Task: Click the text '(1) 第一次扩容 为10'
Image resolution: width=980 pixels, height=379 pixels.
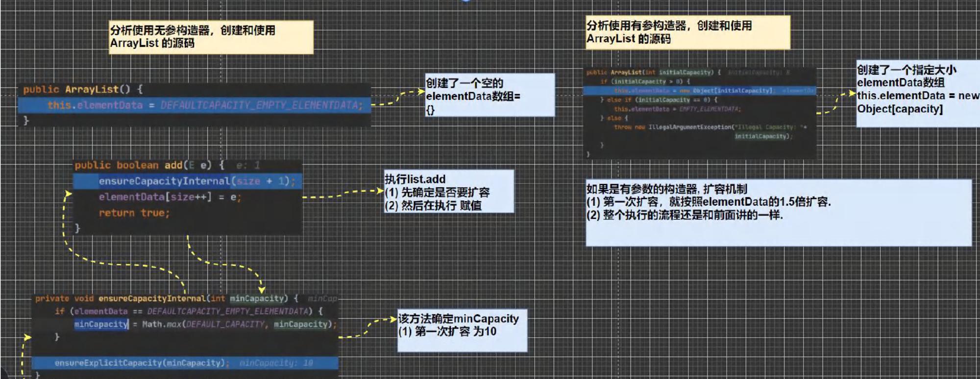Action: coord(447,332)
